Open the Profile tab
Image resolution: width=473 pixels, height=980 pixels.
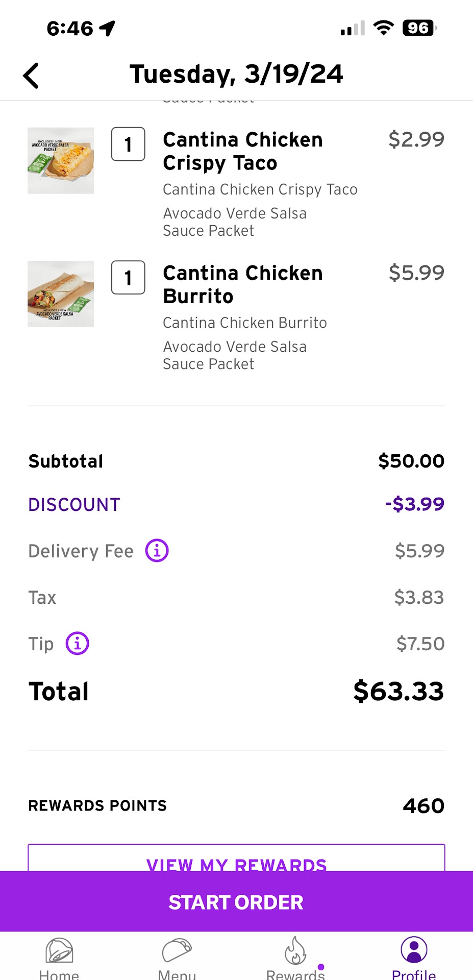coord(414,958)
